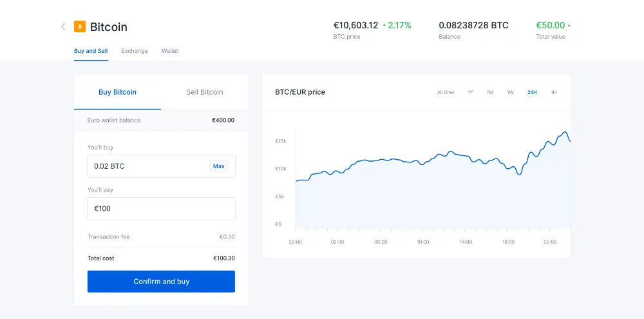Click the 18:00 time label on chart
Screen dimensions: 644x319
tap(508, 242)
